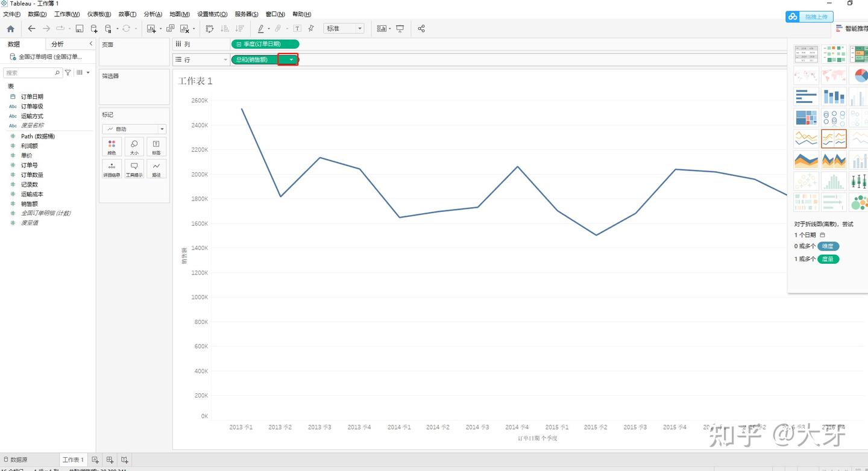The image size is (868, 471).
Task: Click the highlight pen icon
Action: click(x=260, y=28)
